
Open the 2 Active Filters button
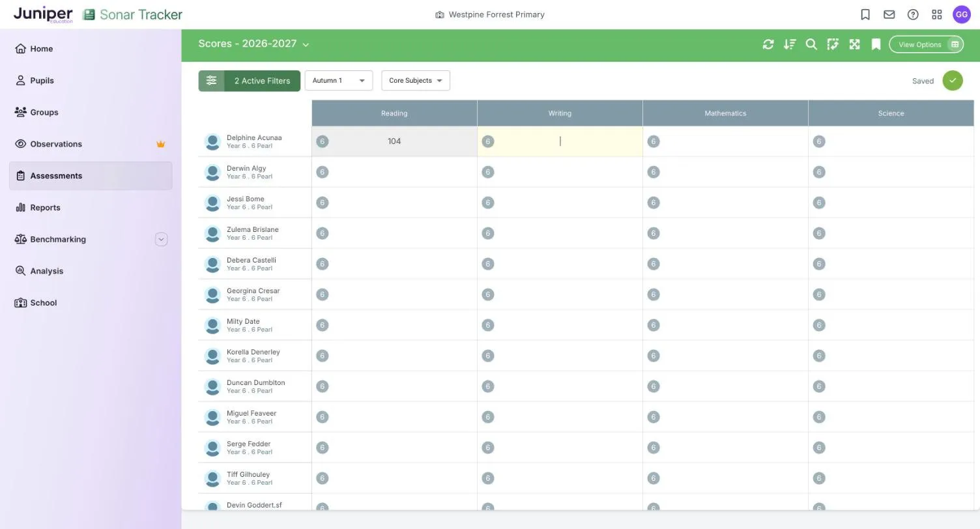click(250, 81)
